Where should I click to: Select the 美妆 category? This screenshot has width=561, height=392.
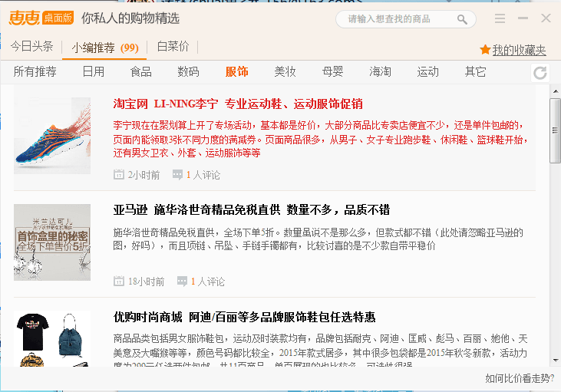click(285, 72)
